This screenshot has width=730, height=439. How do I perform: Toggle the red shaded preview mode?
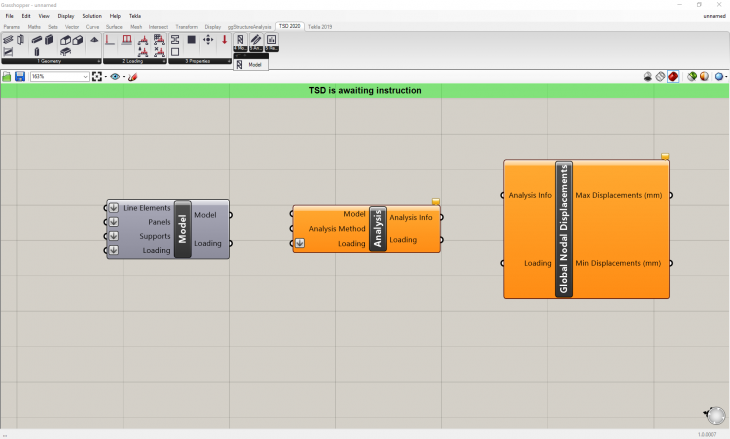tap(673, 76)
